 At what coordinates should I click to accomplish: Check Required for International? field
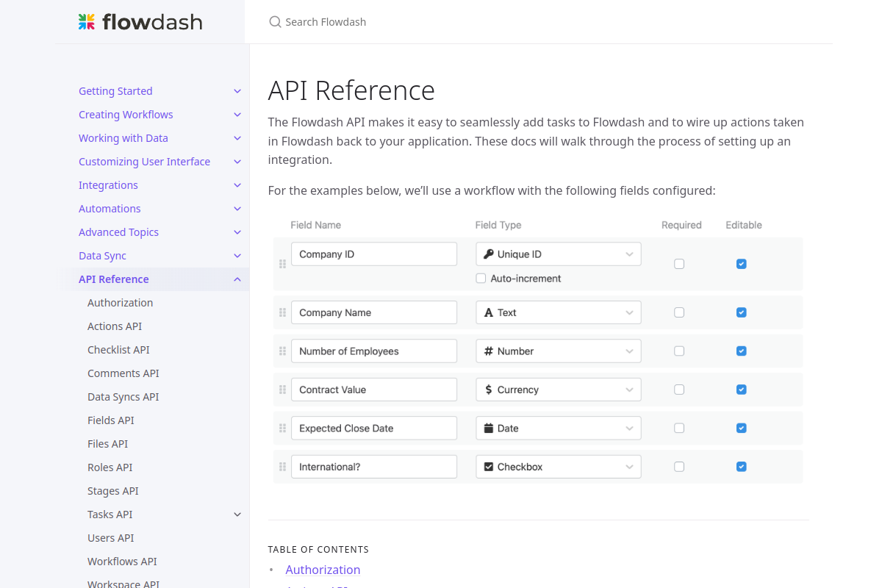pos(679,467)
